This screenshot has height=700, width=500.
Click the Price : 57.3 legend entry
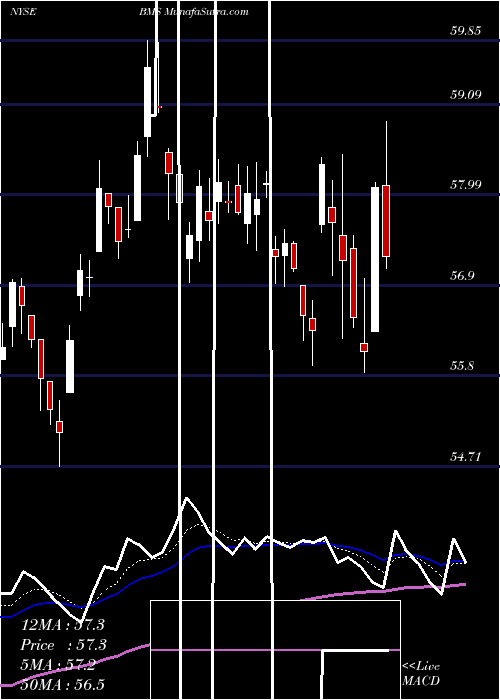(62, 645)
